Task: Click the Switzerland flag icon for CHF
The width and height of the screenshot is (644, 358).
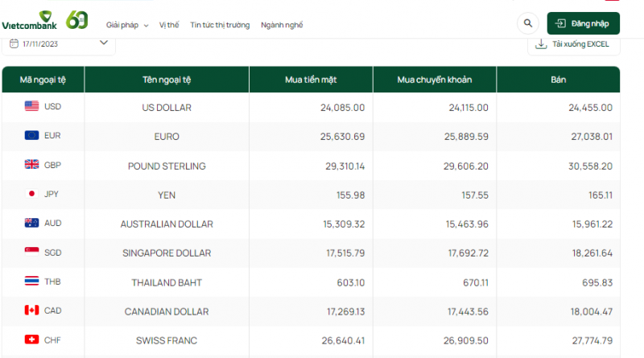Action: point(32,339)
